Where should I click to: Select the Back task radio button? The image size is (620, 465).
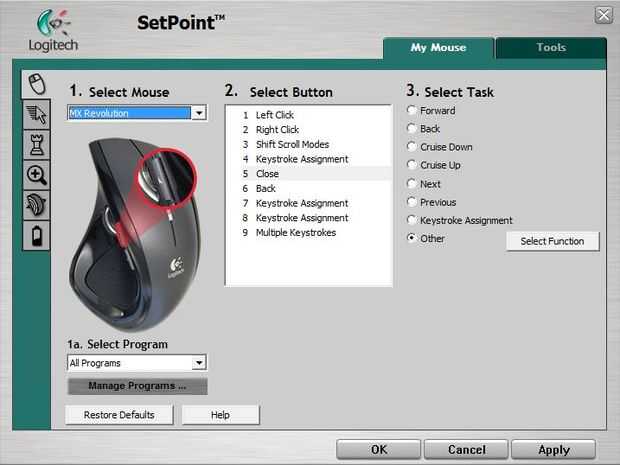click(412, 129)
